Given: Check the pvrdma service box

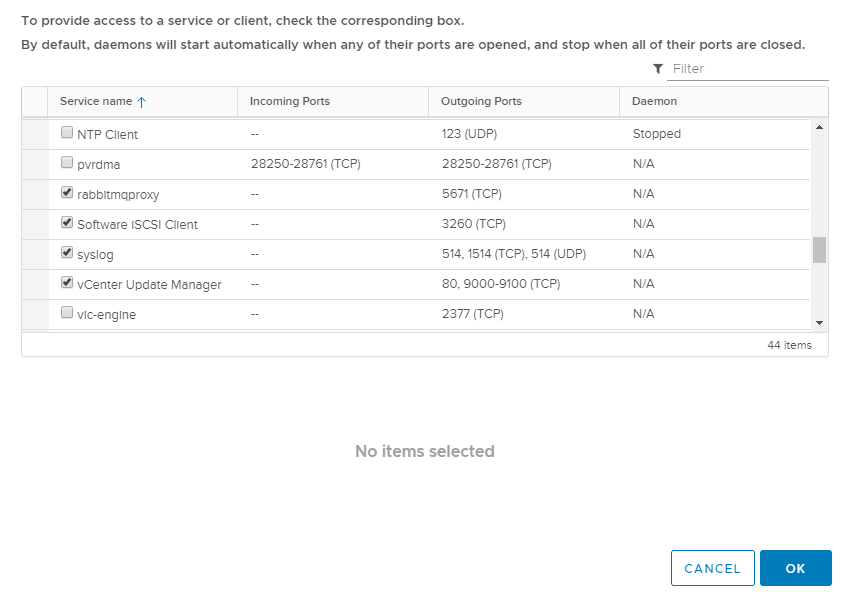Looking at the screenshot, I should 67,162.
